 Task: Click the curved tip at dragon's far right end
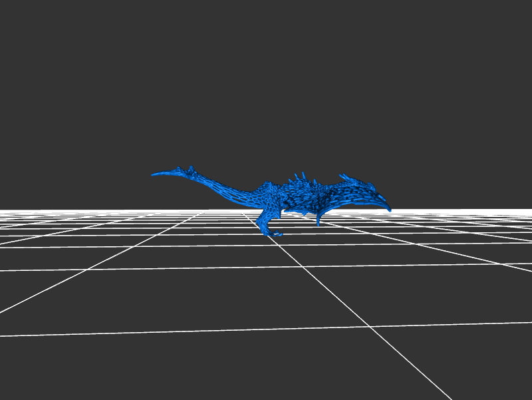pyautogui.click(x=388, y=208)
